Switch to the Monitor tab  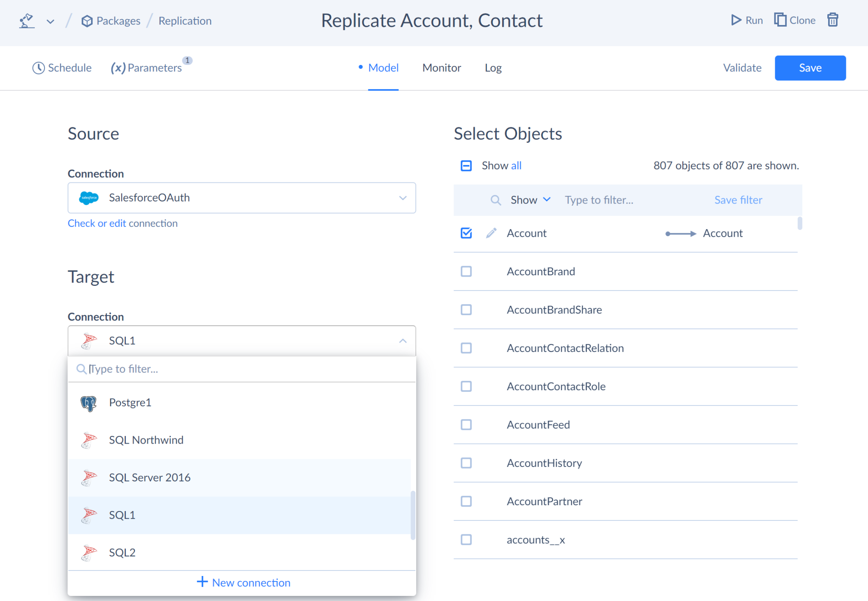coord(442,68)
